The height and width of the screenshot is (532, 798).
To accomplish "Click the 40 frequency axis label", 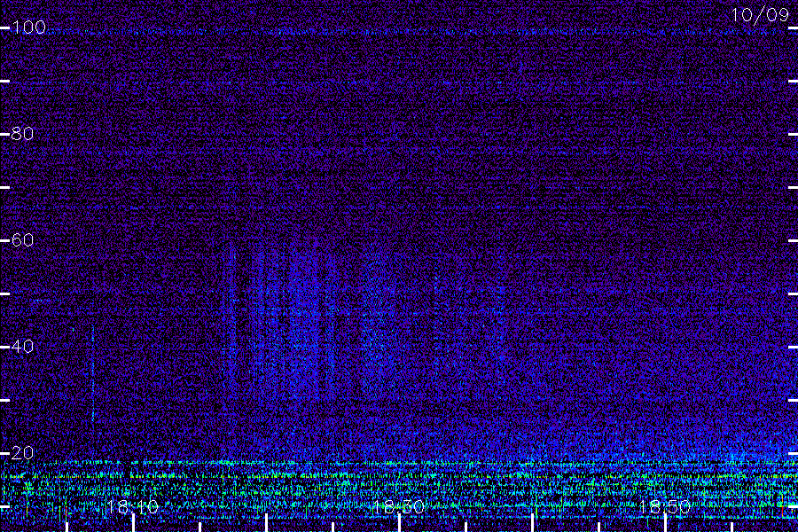I will pos(22,346).
